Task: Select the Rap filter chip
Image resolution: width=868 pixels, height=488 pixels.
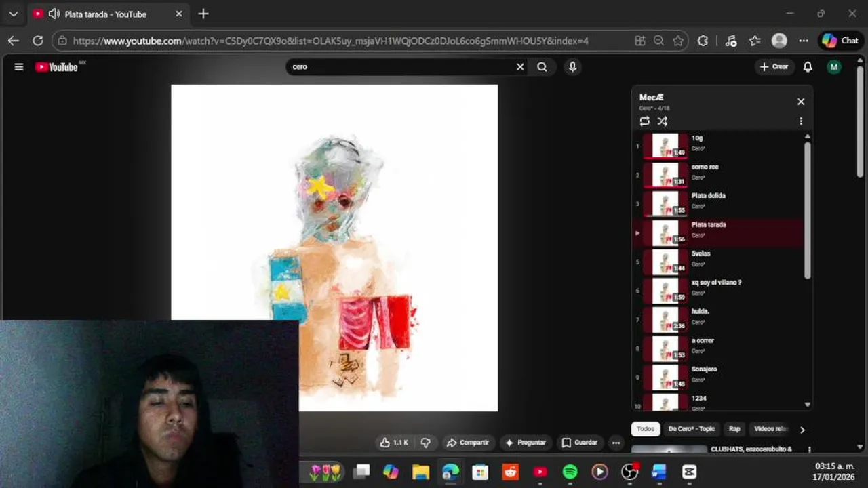Action: click(x=734, y=429)
